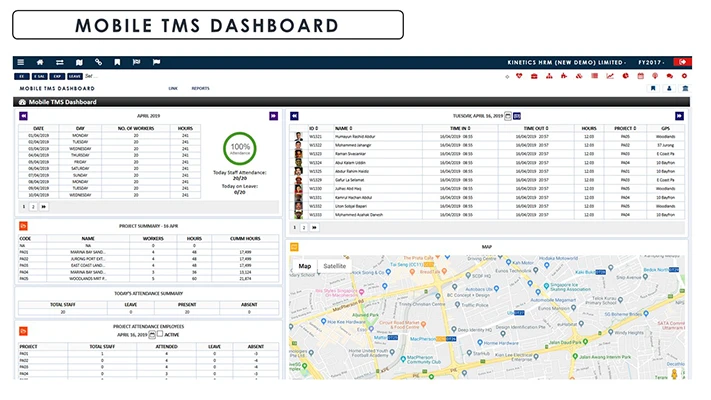Click orange folder icon beside Project Summary
711x400 pixels.
point(24,226)
